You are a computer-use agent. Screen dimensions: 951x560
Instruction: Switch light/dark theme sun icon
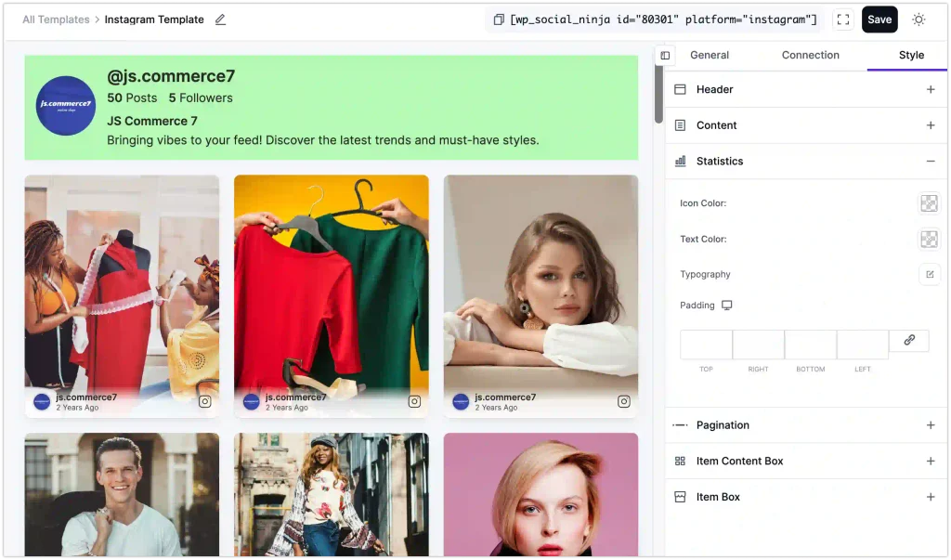pos(918,20)
